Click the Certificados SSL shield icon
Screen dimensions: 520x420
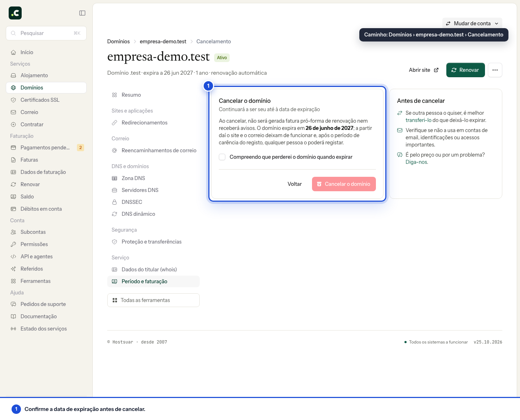[13, 100]
